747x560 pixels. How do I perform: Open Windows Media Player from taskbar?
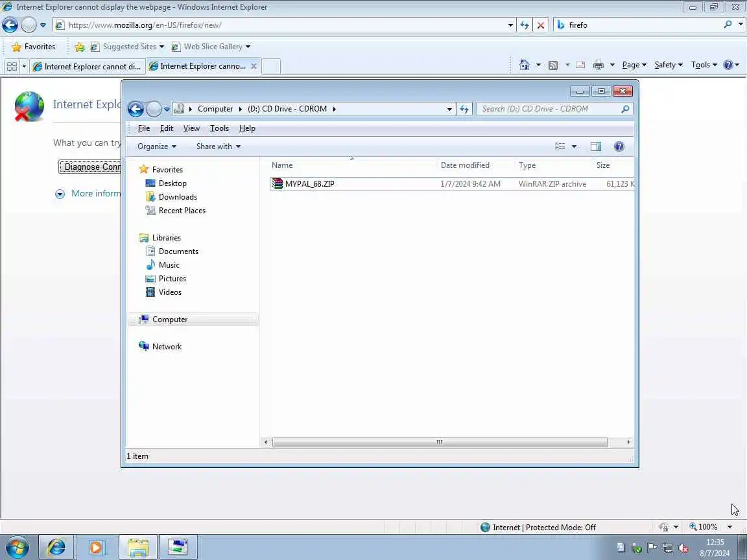(96, 547)
